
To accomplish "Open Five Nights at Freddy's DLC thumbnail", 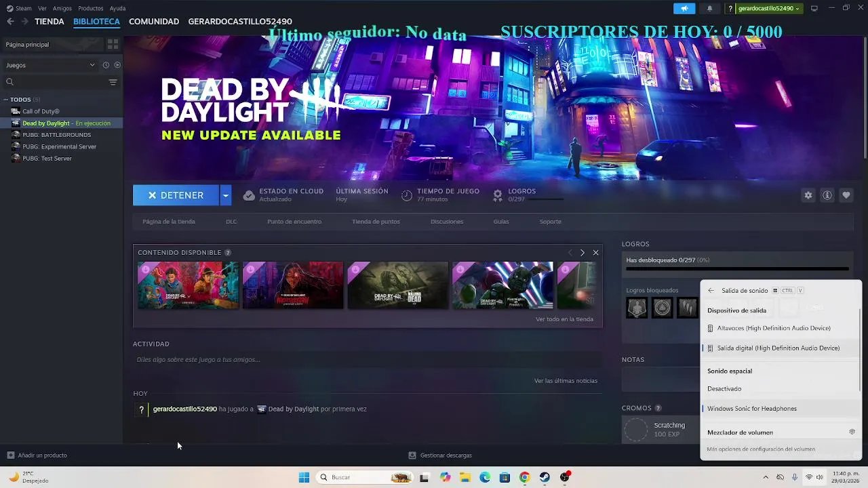I will (x=502, y=285).
